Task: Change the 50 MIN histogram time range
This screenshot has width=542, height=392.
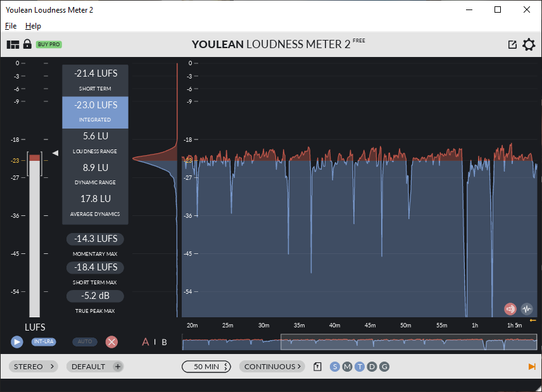Action: (206, 367)
